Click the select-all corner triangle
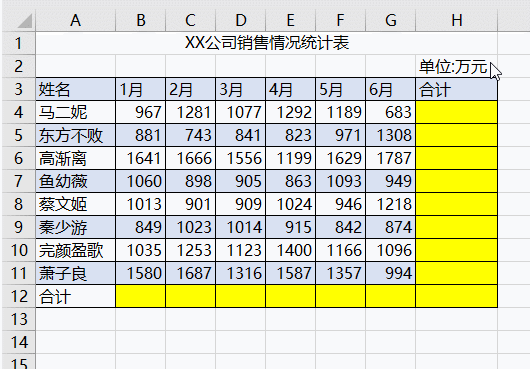The width and height of the screenshot is (530, 369). point(24,21)
